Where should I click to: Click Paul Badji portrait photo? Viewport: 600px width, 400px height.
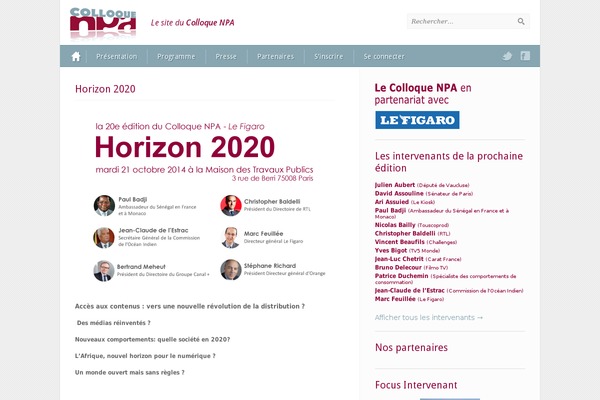104,206
